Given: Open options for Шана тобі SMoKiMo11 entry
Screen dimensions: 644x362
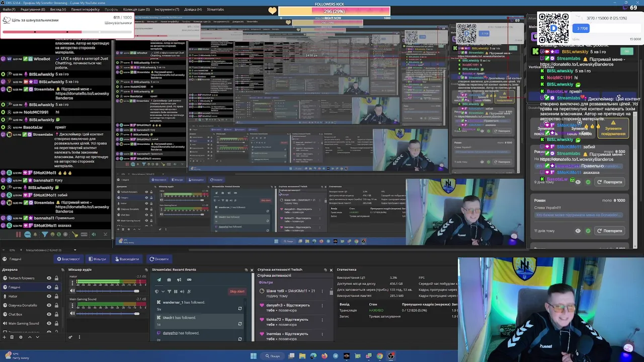Looking at the screenshot, I should (323, 291).
